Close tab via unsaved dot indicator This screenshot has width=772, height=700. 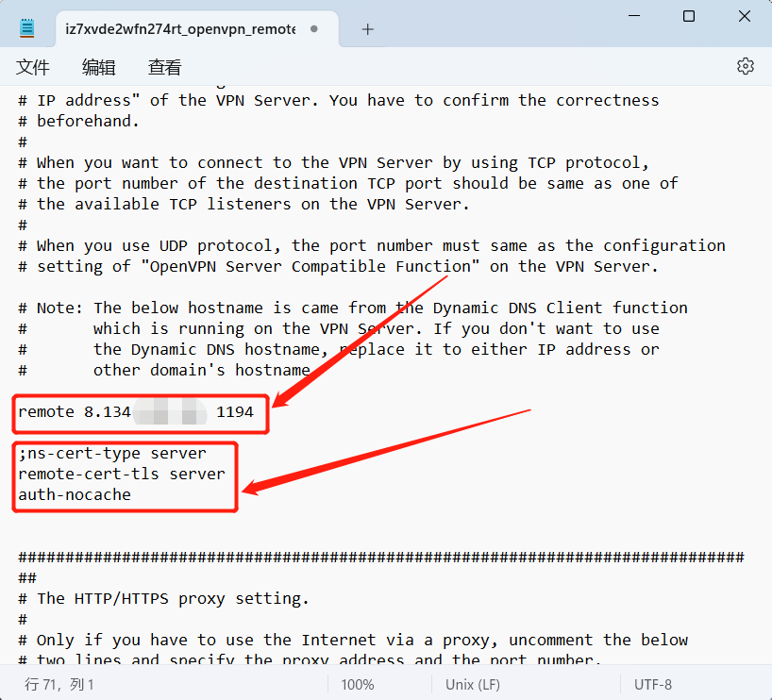click(x=313, y=29)
